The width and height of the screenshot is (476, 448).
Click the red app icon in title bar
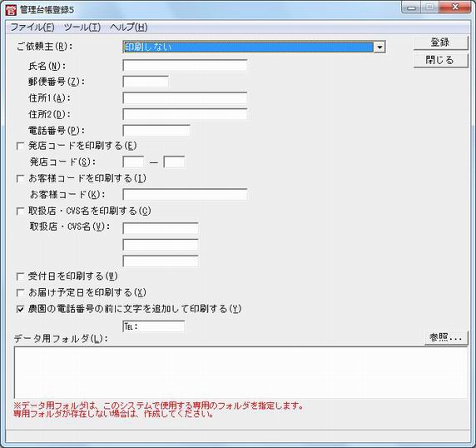point(11,10)
